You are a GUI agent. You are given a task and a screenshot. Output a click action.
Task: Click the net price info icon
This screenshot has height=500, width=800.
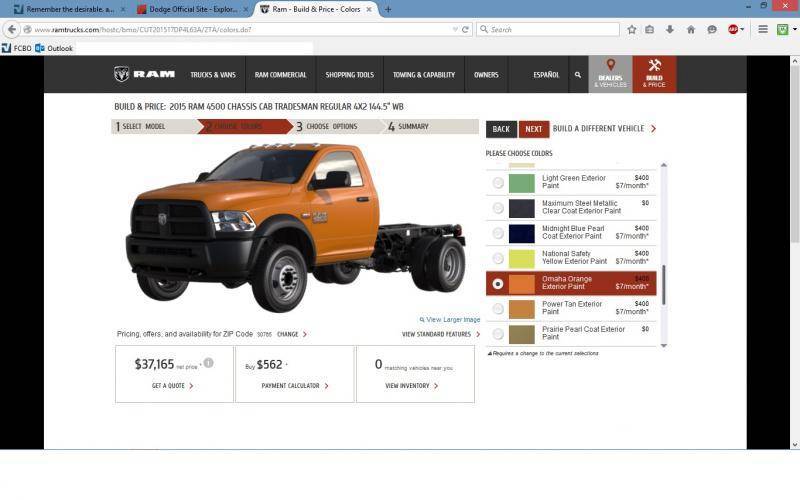click(208, 363)
